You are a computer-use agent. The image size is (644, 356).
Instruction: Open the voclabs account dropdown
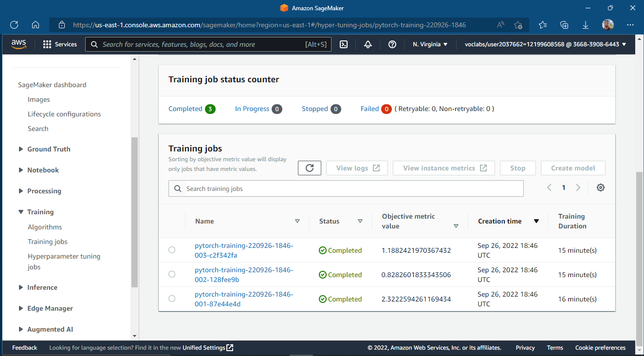(546, 44)
